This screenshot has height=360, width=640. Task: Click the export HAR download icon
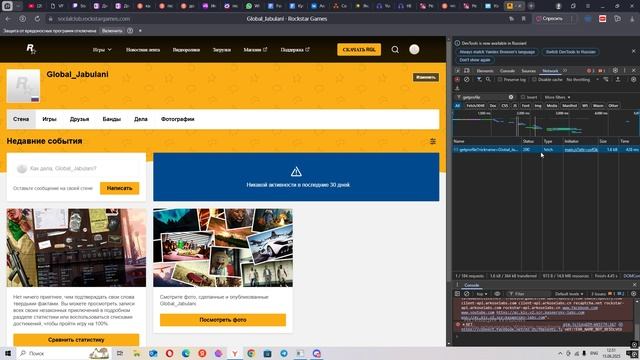click(457, 88)
